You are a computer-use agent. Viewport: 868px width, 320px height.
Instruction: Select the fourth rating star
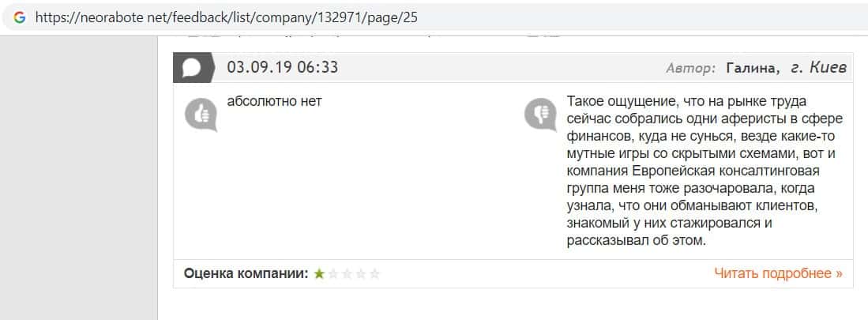[361, 274]
